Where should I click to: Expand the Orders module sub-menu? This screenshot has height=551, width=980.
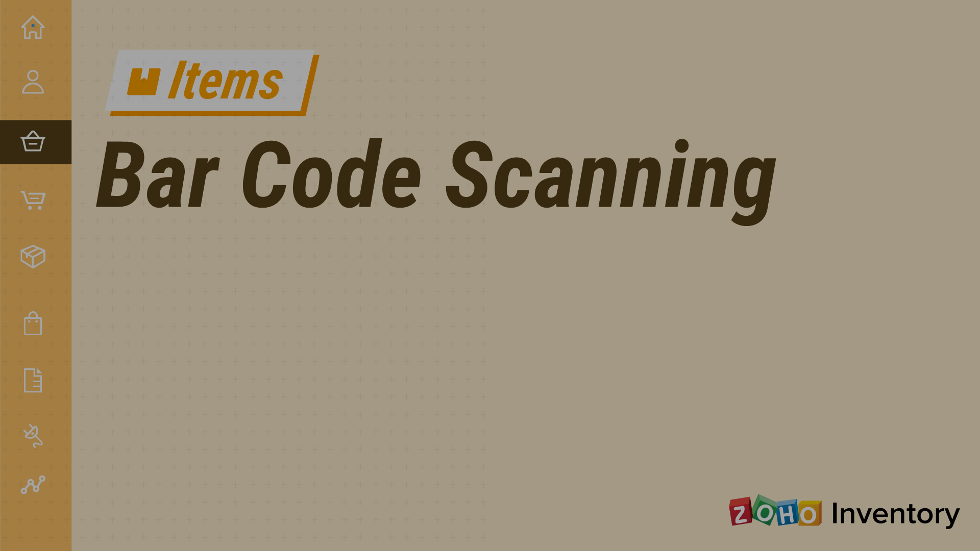(x=34, y=198)
